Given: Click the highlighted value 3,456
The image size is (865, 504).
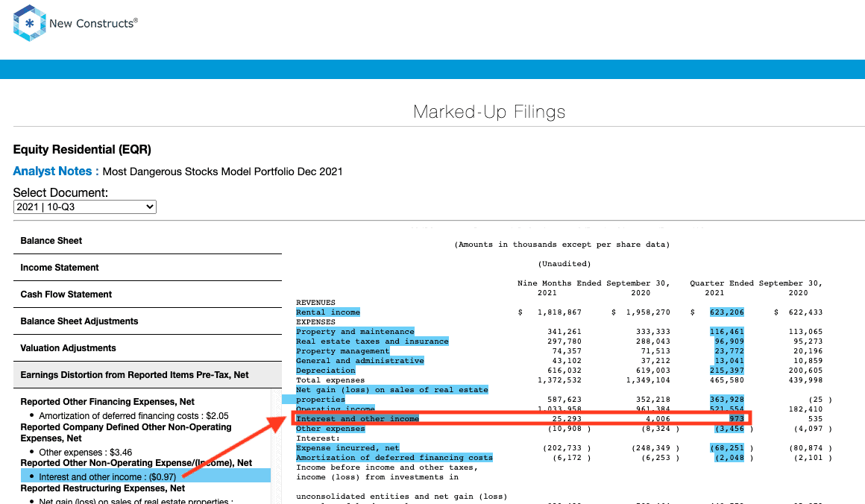Looking at the screenshot, I should coord(730,429).
